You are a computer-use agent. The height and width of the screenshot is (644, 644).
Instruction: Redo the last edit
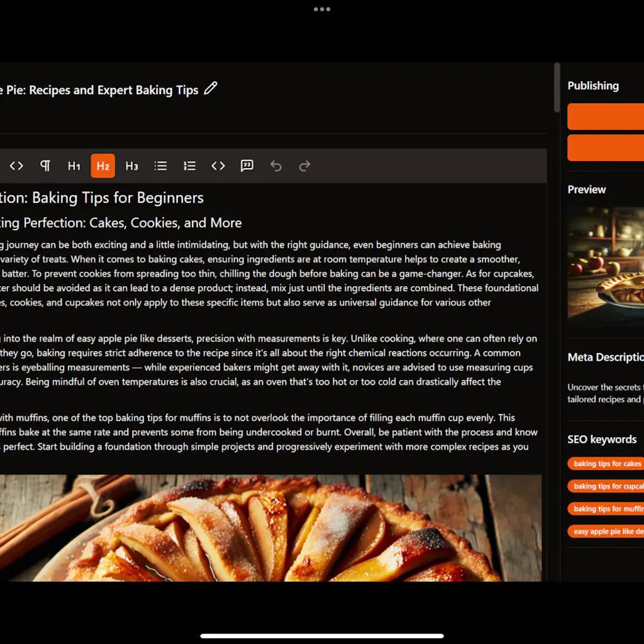304,165
